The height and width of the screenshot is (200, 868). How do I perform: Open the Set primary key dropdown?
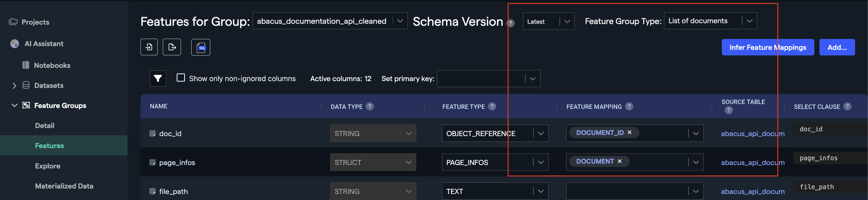coord(489,79)
